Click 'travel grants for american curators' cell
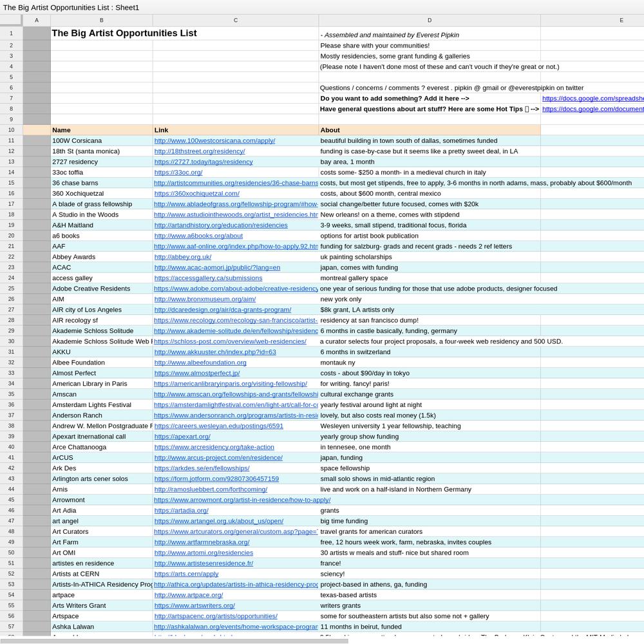The image size is (644, 644). [x=430, y=531]
